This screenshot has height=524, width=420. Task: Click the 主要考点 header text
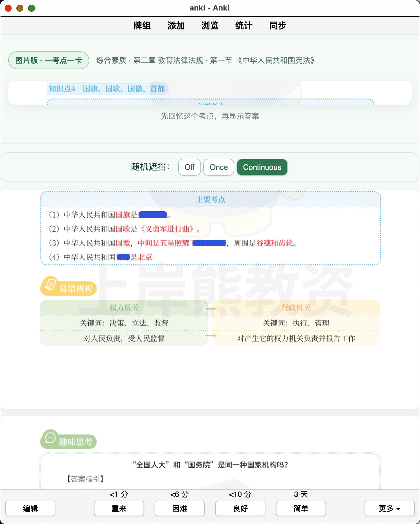coord(211,200)
